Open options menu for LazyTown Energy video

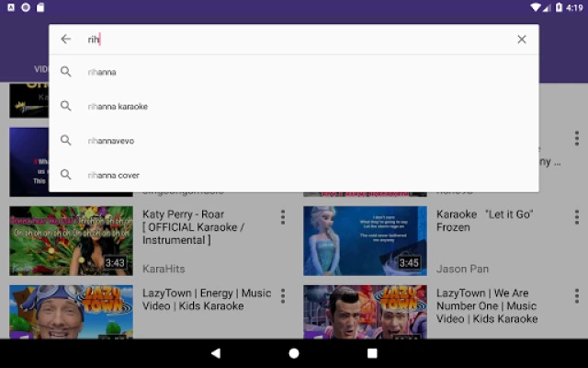pos(283,296)
